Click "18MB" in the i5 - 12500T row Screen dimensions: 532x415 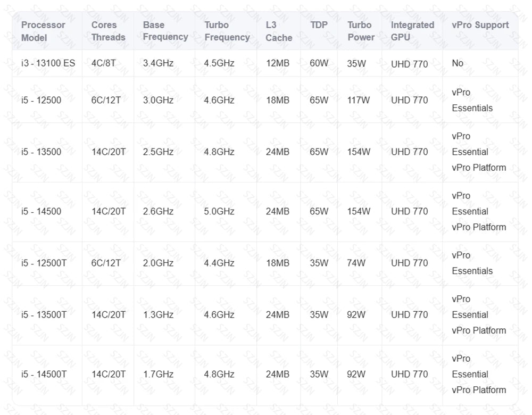[x=278, y=263]
